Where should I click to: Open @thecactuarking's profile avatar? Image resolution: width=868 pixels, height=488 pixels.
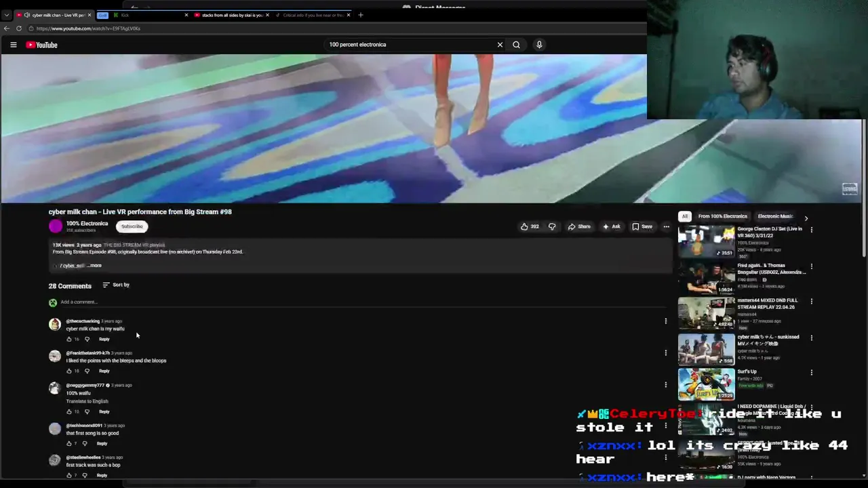(55, 325)
